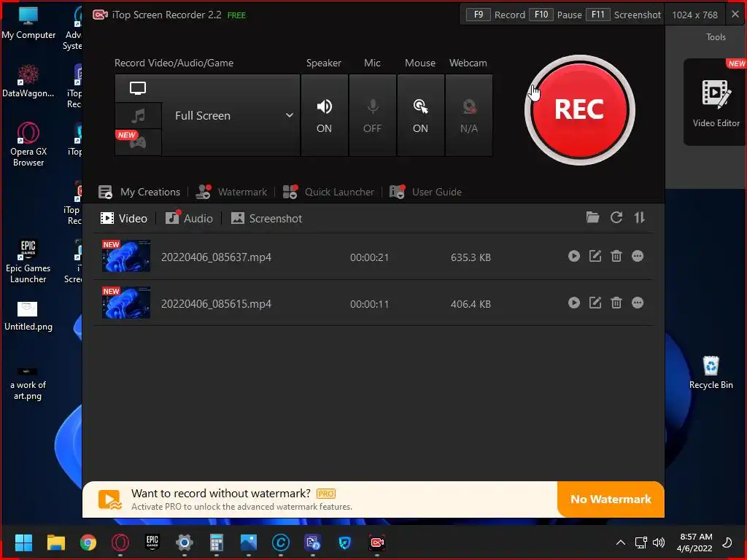Open the Watermark settings

point(231,192)
